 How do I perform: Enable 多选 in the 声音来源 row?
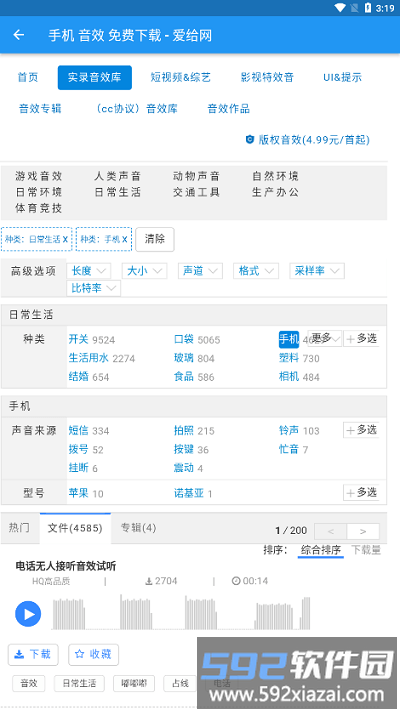[x=361, y=430]
